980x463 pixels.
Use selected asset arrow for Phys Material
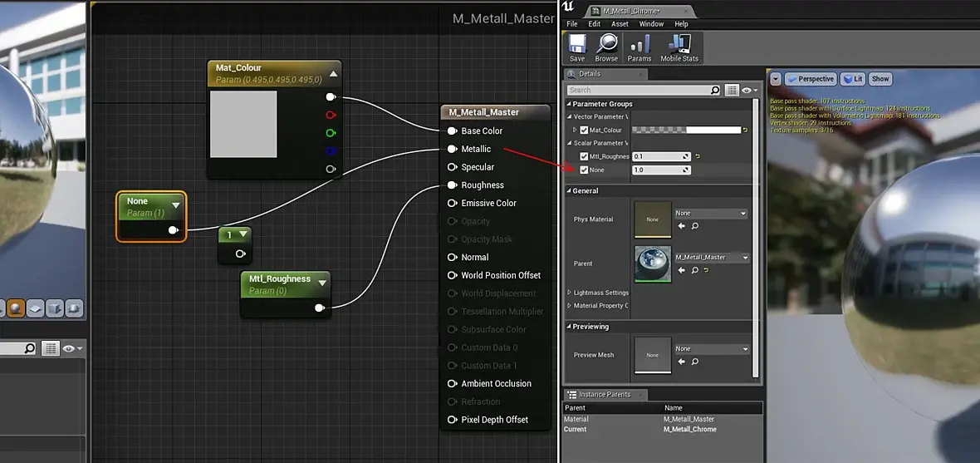(682, 226)
